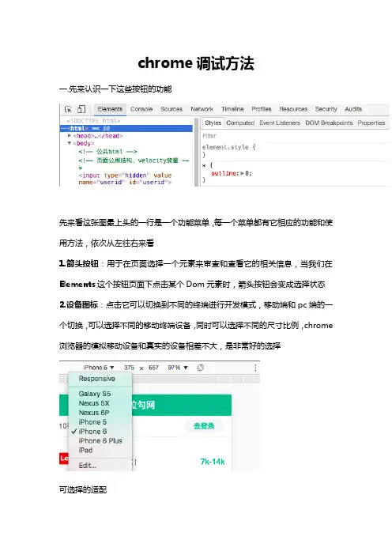Click the 667 height field
Image resolution: width=392 pixels, height=555 pixels.
(153, 368)
